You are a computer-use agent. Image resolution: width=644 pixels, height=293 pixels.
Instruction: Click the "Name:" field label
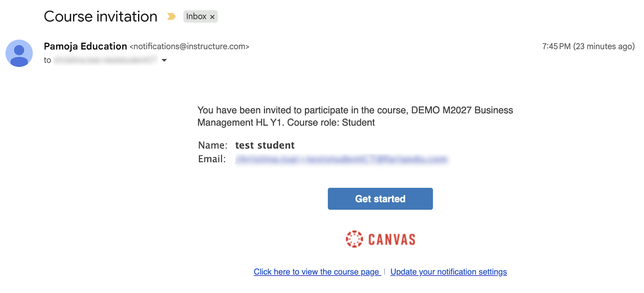[213, 145]
